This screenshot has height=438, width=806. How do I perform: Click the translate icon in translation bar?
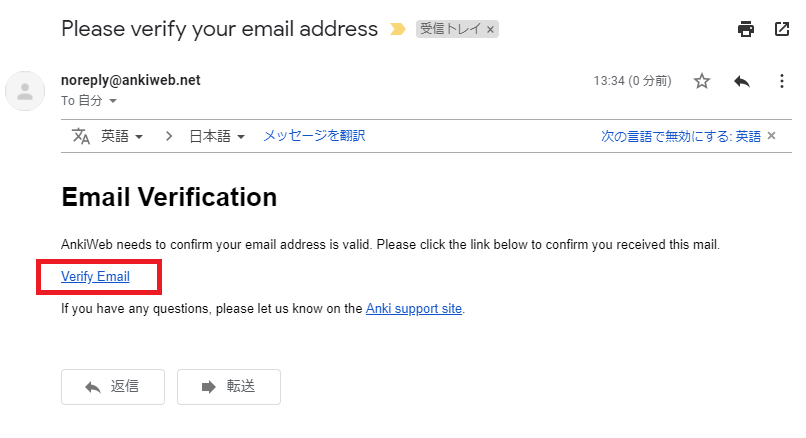pos(81,136)
